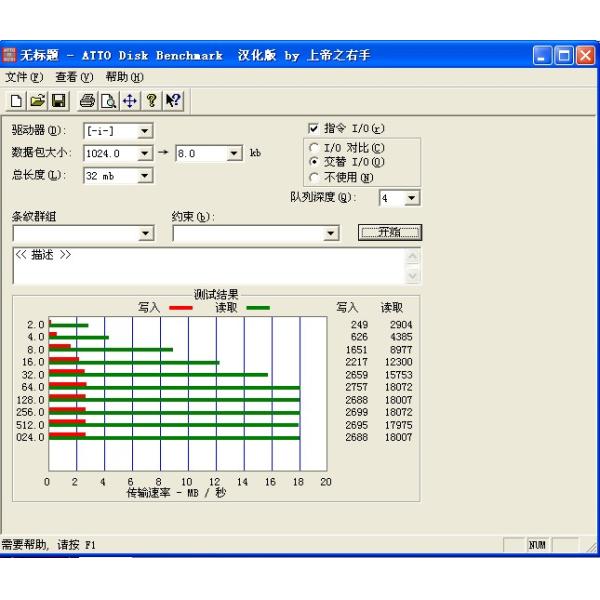
Task: Select the 不使用 radio button
Action: click(x=314, y=178)
